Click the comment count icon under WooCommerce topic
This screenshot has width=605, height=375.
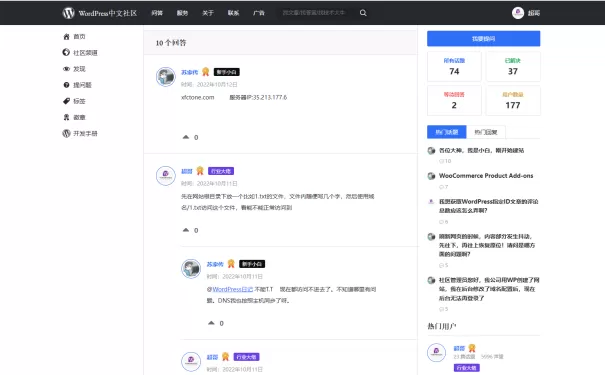coord(441,187)
